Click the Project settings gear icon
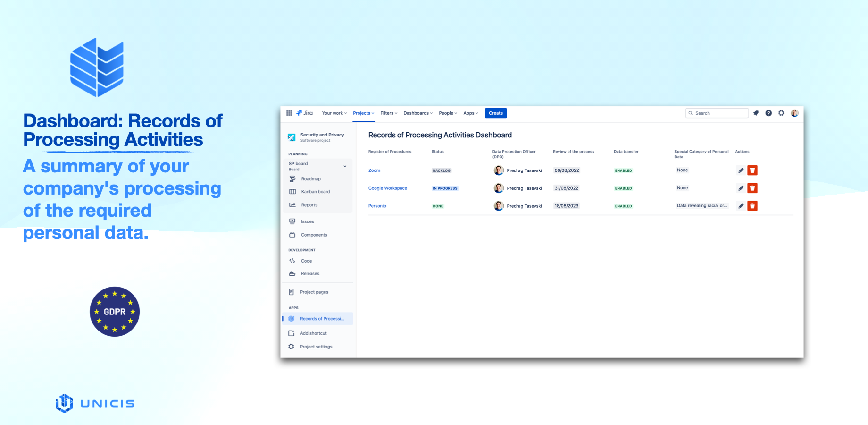Image resolution: width=868 pixels, height=425 pixels. [x=292, y=347]
